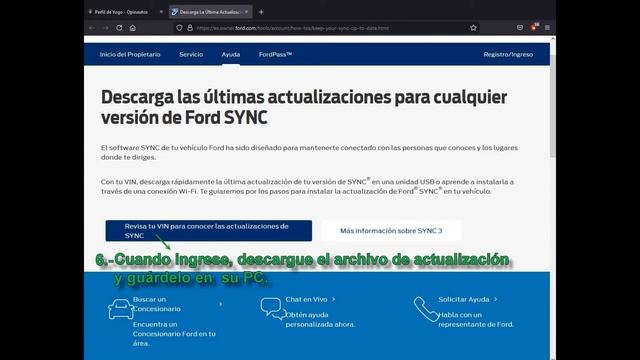This screenshot has height=360, width=640.
Task: Close the Descarga La Última Actualización tab
Action: (x=247, y=12)
